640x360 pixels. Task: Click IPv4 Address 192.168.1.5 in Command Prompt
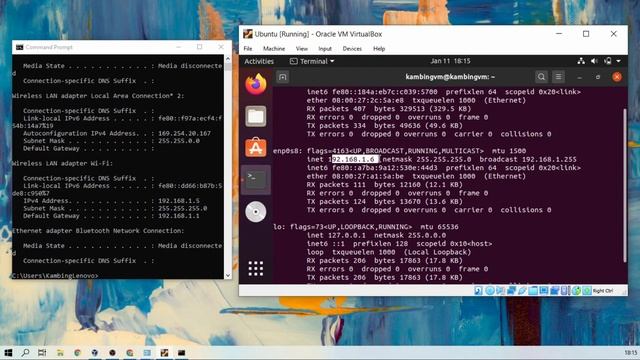click(179, 201)
